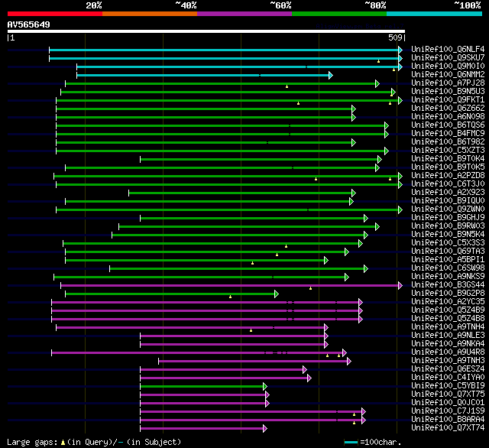Click the UniRef100_A9U4R8 label
Image resolution: width=489 pixels, height=448 pixels.
pos(448,352)
